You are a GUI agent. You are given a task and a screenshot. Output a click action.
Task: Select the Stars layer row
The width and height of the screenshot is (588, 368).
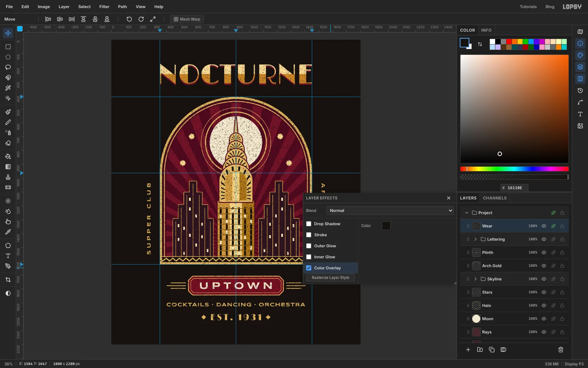pyautogui.click(x=514, y=292)
